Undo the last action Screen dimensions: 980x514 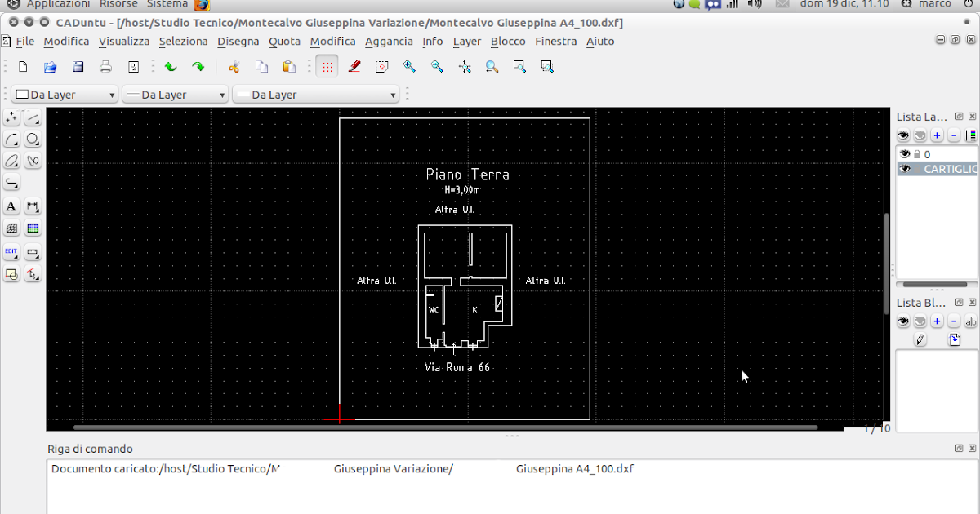point(170,67)
